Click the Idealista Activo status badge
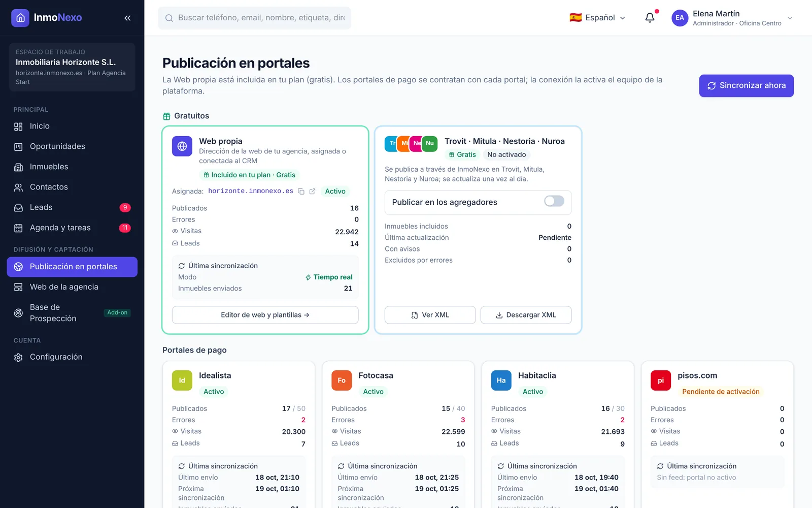This screenshot has height=508, width=812. (214, 392)
